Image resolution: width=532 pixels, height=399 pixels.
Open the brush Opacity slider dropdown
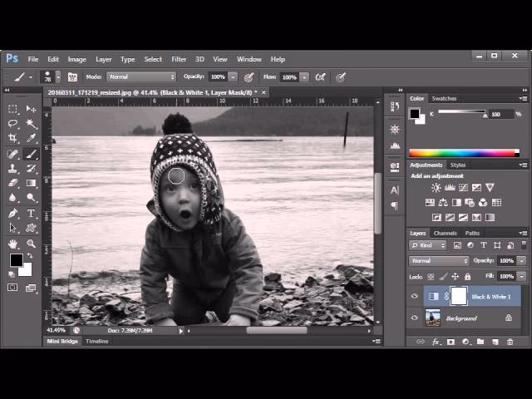(233, 77)
